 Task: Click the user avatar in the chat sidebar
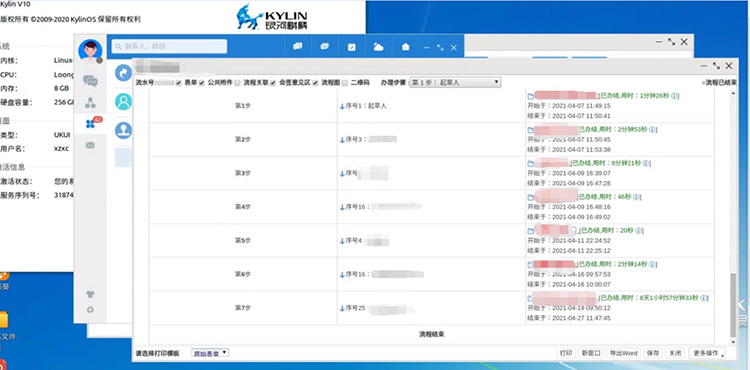point(90,51)
